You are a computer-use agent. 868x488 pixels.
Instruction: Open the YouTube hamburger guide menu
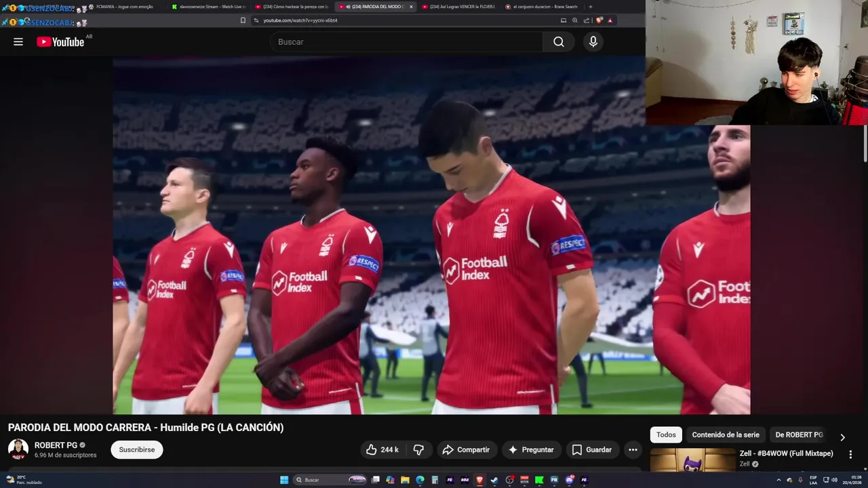point(18,42)
